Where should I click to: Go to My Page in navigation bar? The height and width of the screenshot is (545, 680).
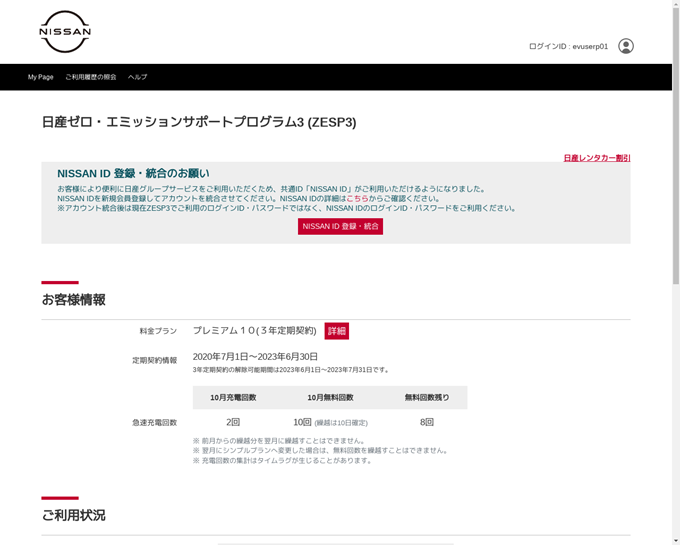[41, 77]
